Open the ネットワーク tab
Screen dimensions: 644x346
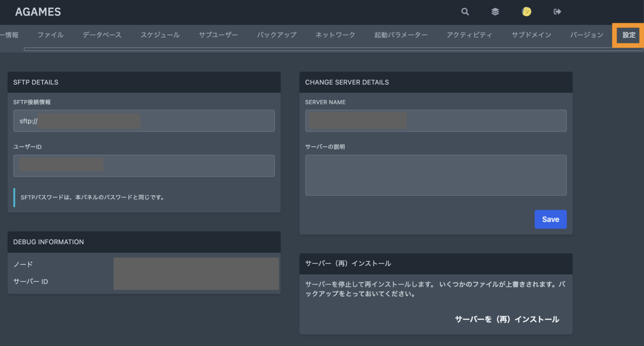(335, 35)
